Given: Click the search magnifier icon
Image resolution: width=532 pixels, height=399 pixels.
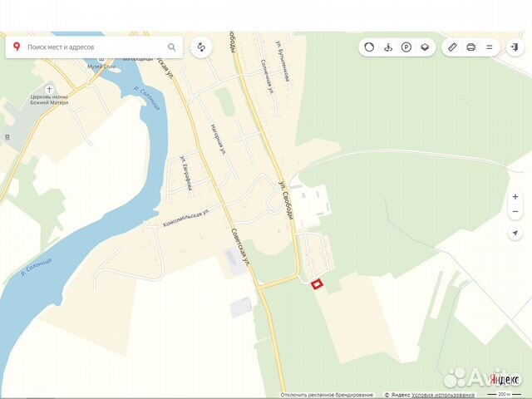Looking at the screenshot, I should (172, 47).
